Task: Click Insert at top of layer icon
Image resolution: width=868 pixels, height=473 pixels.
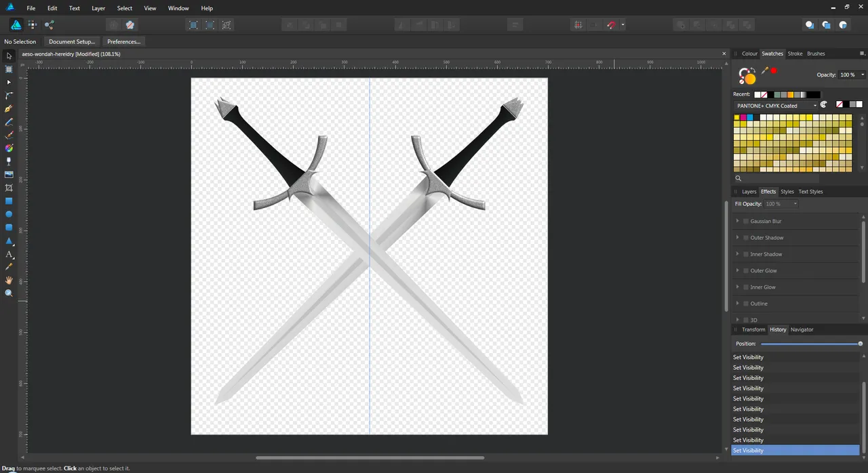Action: click(x=826, y=24)
